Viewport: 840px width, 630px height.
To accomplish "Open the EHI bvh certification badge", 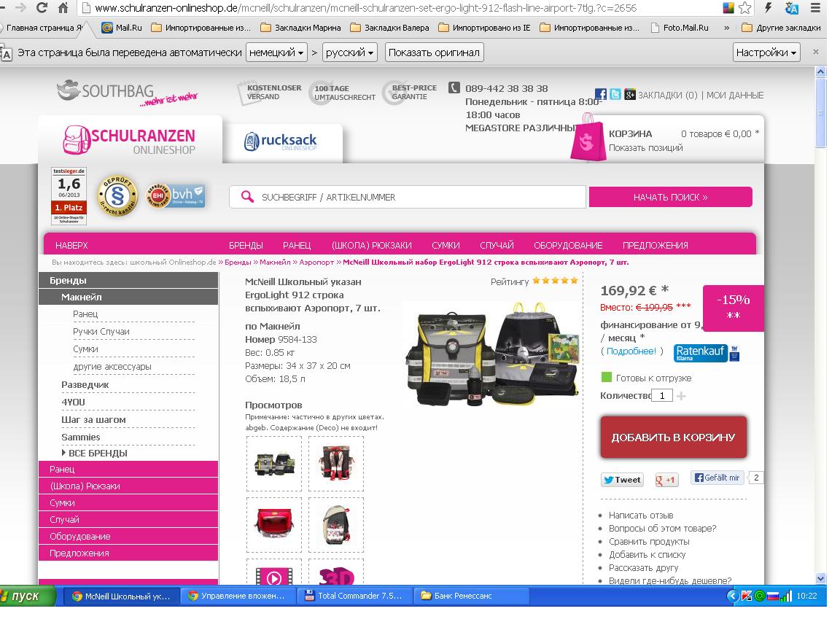I will click(x=175, y=195).
